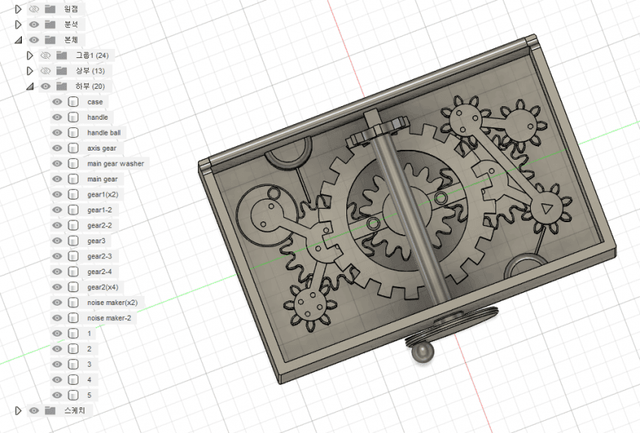Expand the 스케치 folder

tap(17, 410)
